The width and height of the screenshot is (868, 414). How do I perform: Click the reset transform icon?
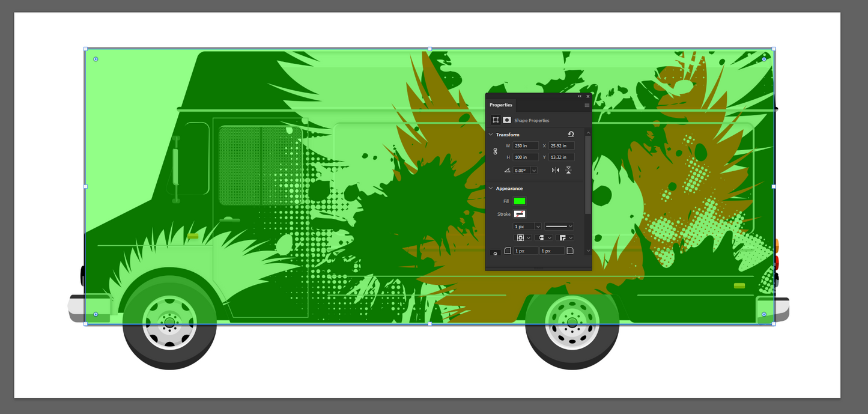point(570,134)
